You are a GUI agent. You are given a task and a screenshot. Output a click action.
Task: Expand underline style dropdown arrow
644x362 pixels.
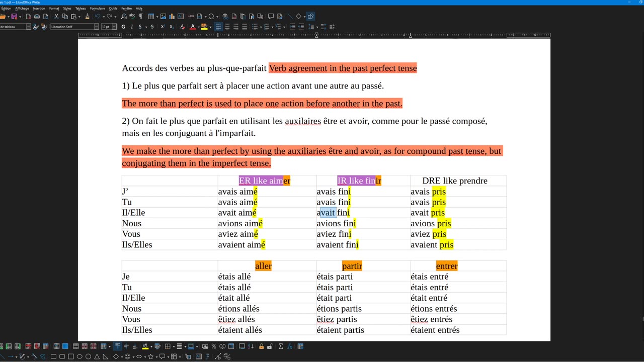click(146, 27)
